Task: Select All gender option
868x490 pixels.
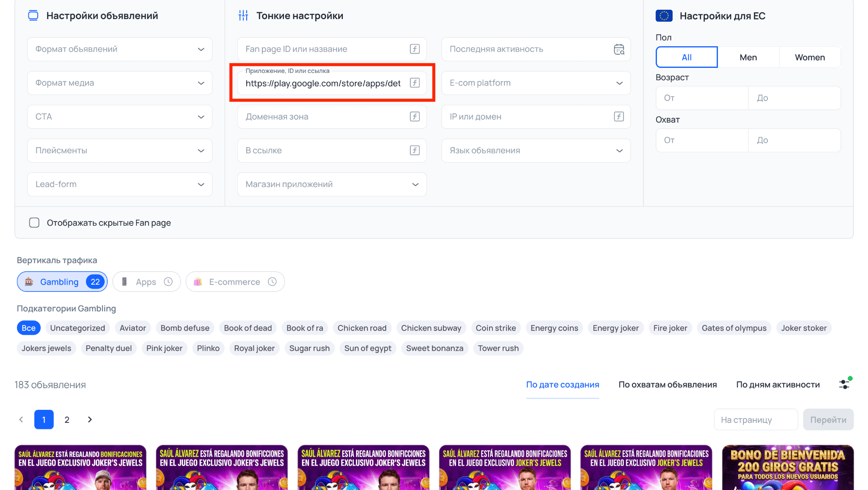Action: 687,57
